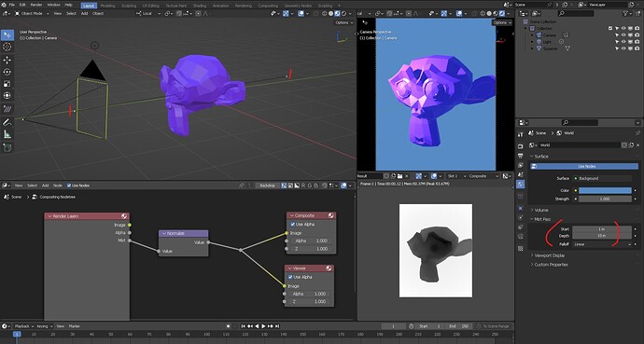Adjust the World Strength slider
The width and height of the screenshot is (644, 344).
[x=605, y=199]
